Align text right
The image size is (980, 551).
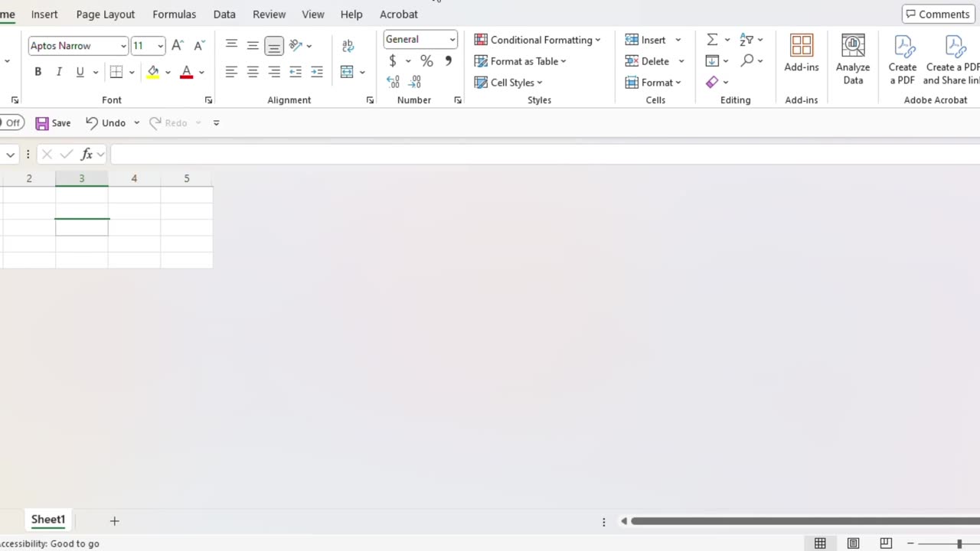274,72
